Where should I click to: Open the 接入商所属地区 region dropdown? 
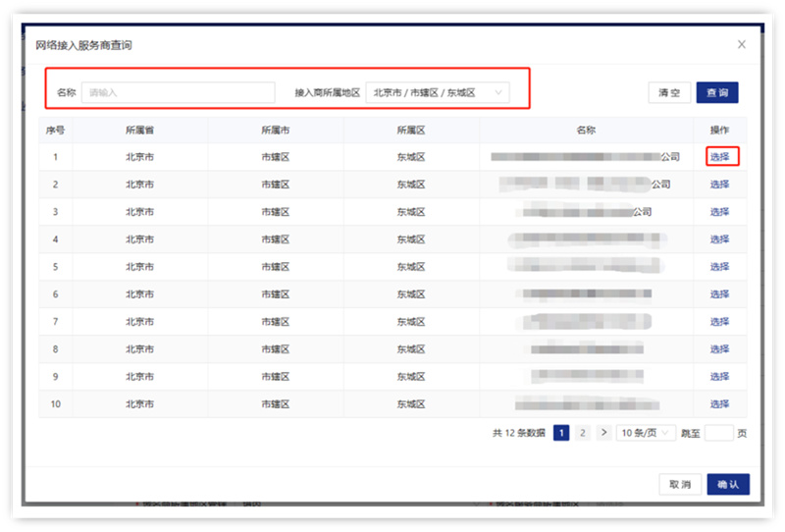[x=438, y=92]
